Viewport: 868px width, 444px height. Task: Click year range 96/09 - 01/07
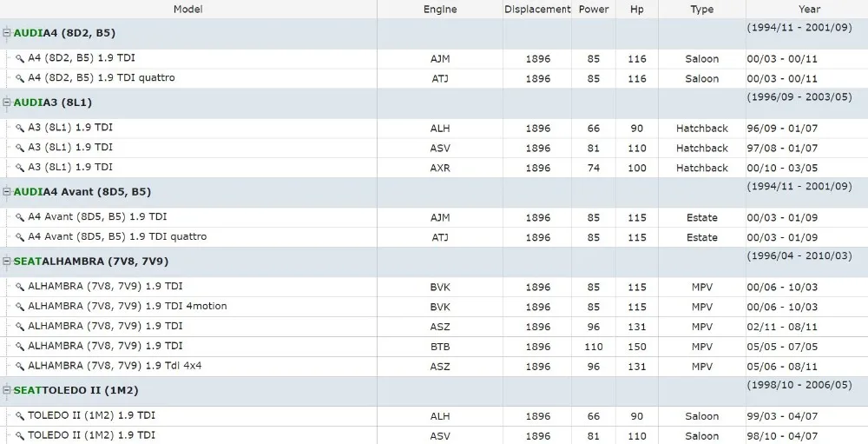tap(782, 128)
